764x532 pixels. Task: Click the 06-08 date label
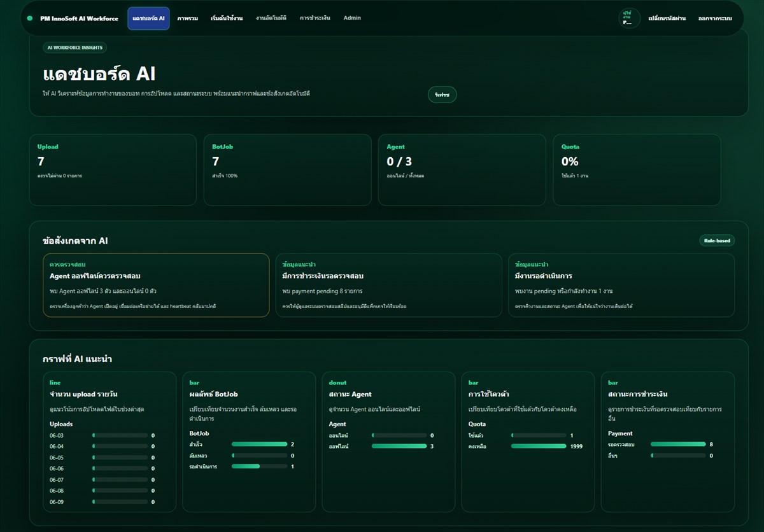57,491
